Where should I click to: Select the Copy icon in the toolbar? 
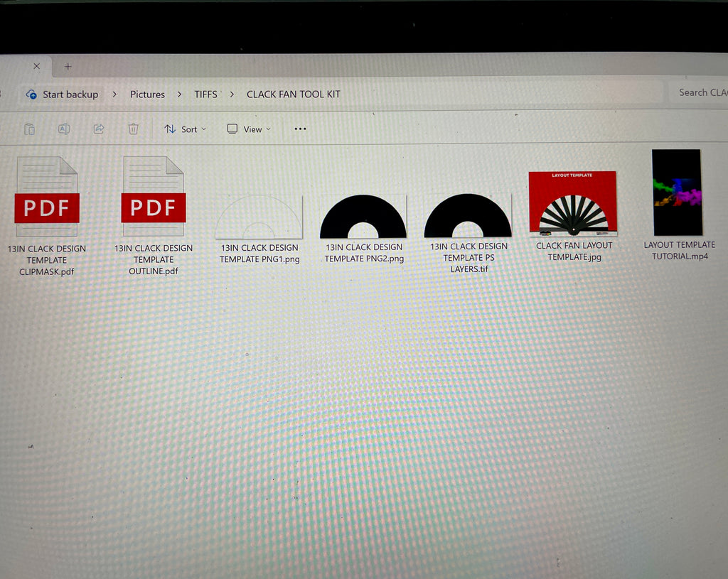click(30, 129)
